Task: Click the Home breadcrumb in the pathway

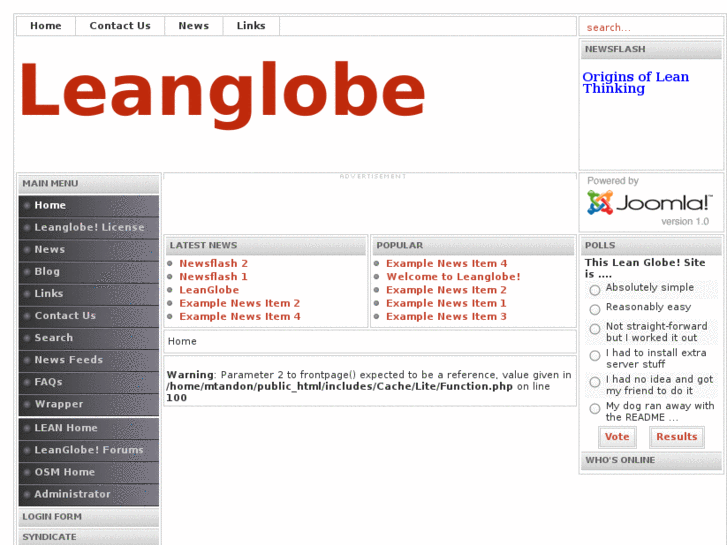Action: point(182,341)
